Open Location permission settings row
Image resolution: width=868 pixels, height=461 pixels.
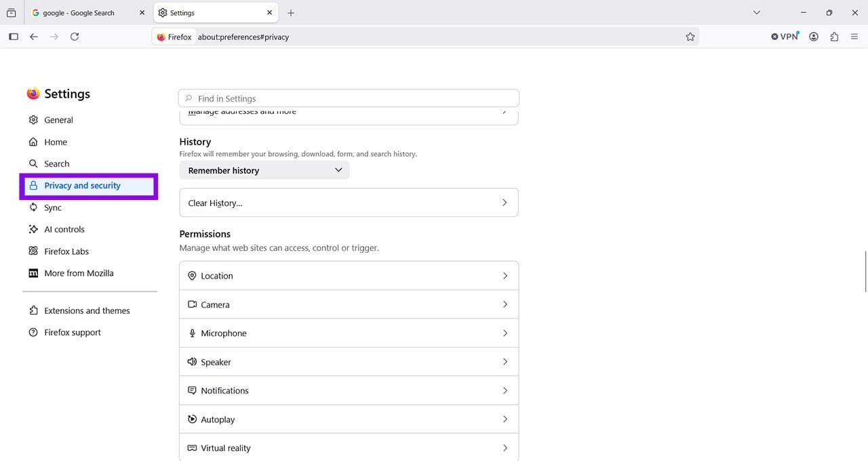point(349,276)
